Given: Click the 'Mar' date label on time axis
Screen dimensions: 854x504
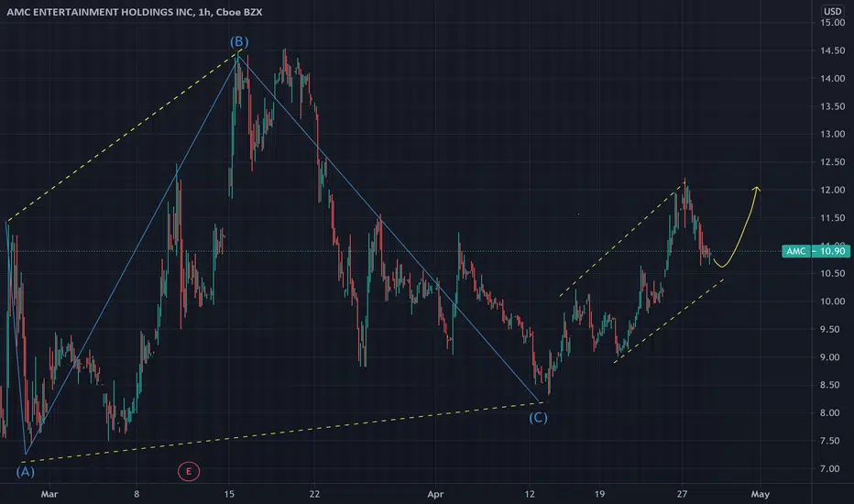Looking at the screenshot, I should pos(49,494).
